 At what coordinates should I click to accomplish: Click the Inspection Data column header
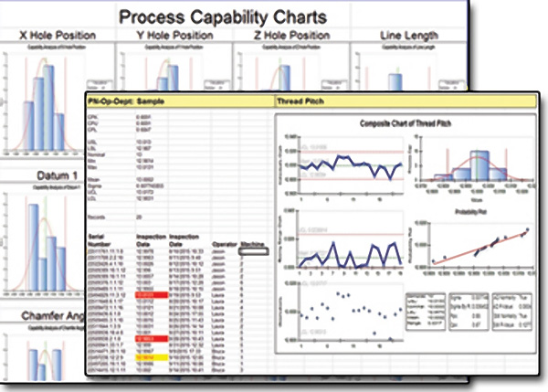click(x=151, y=240)
